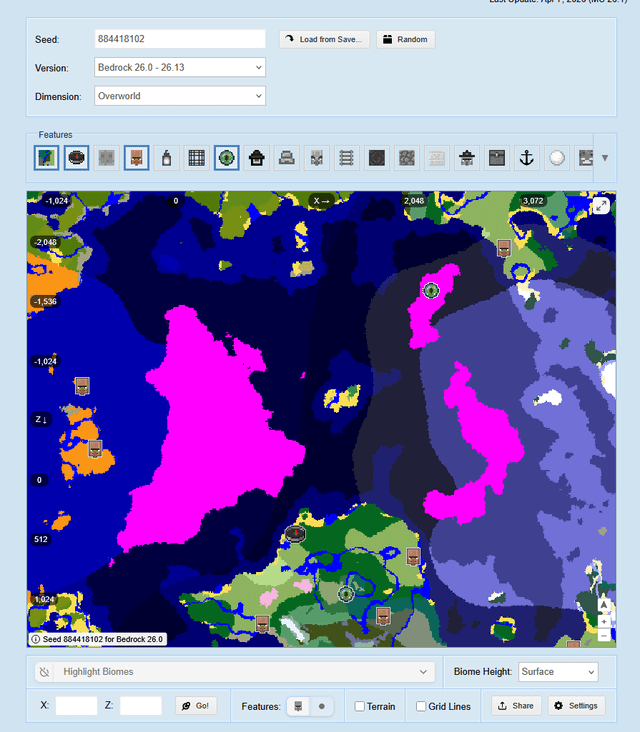Image resolution: width=640 pixels, height=732 pixels.
Task: Enable the Terrain checkbox
Action: click(360, 706)
